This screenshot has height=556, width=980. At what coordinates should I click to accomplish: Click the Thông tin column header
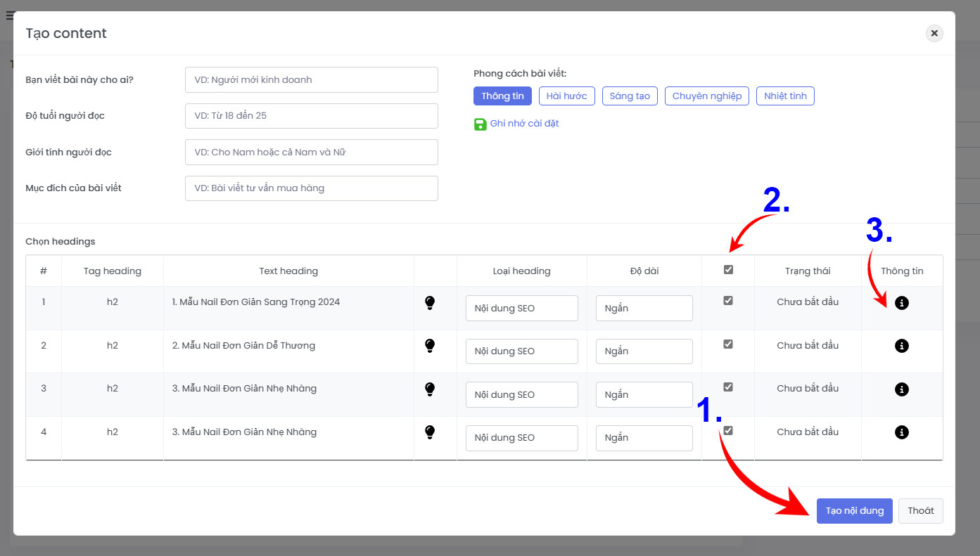click(902, 271)
